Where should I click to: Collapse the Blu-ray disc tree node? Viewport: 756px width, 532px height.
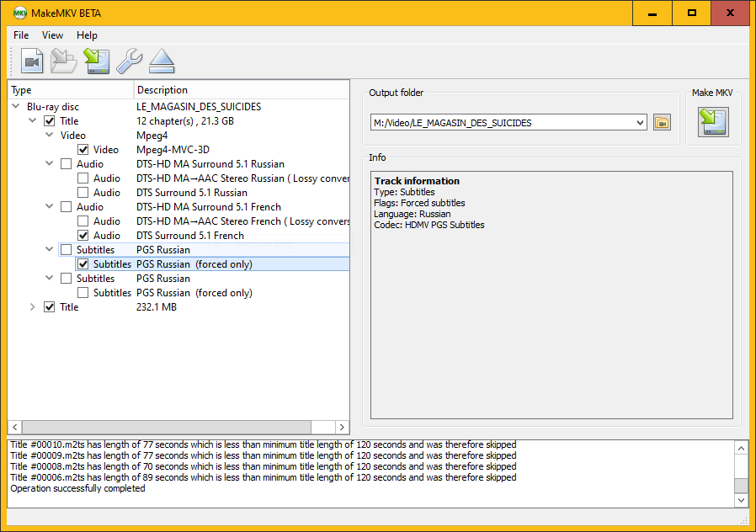click(16, 107)
